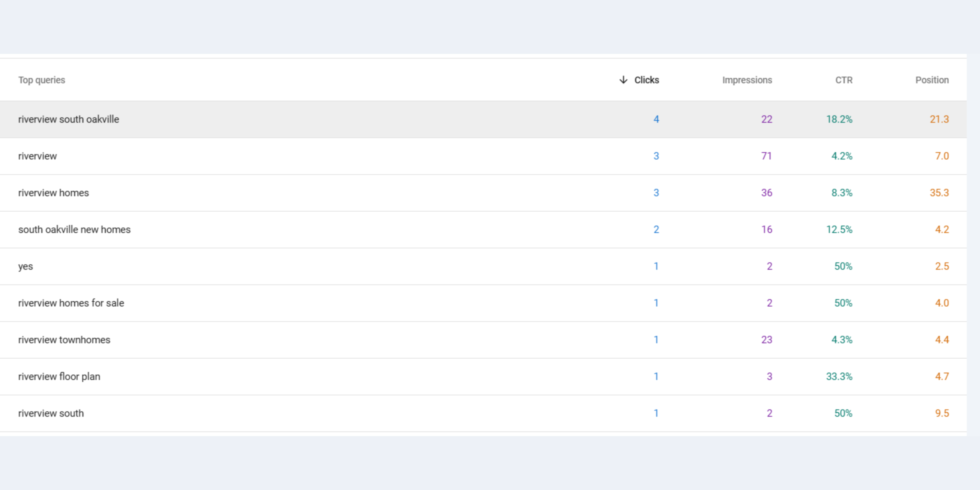Select the 'riverview south' query row
This screenshot has width=980, height=490.
point(483,413)
